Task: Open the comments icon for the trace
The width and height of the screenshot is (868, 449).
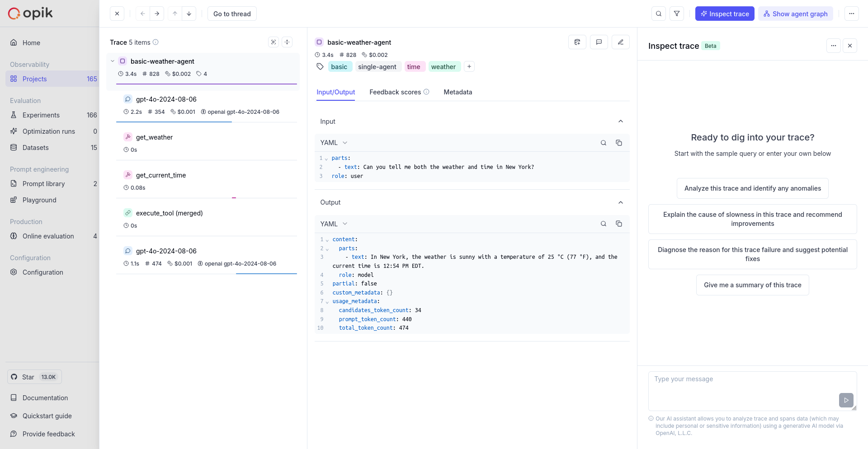Action: click(x=599, y=42)
